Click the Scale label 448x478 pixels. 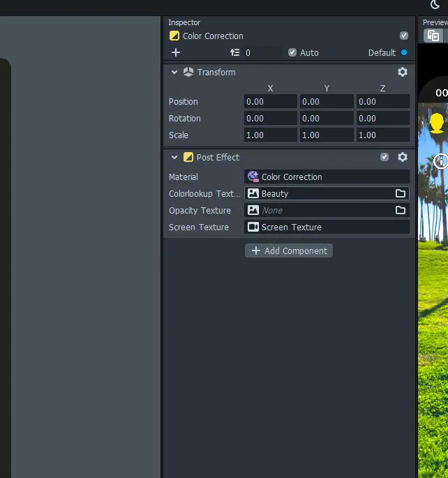(179, 135)
